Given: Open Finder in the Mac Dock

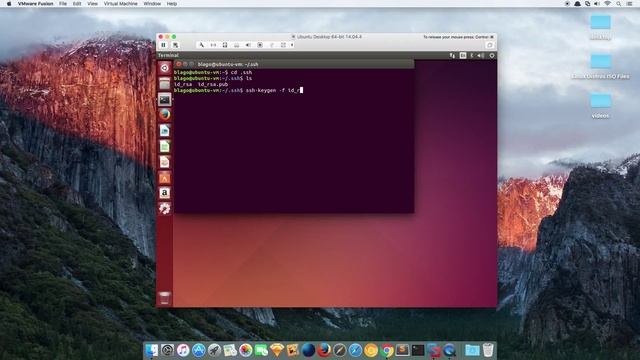Looking at the screenshot, I should tap(151, 350).
